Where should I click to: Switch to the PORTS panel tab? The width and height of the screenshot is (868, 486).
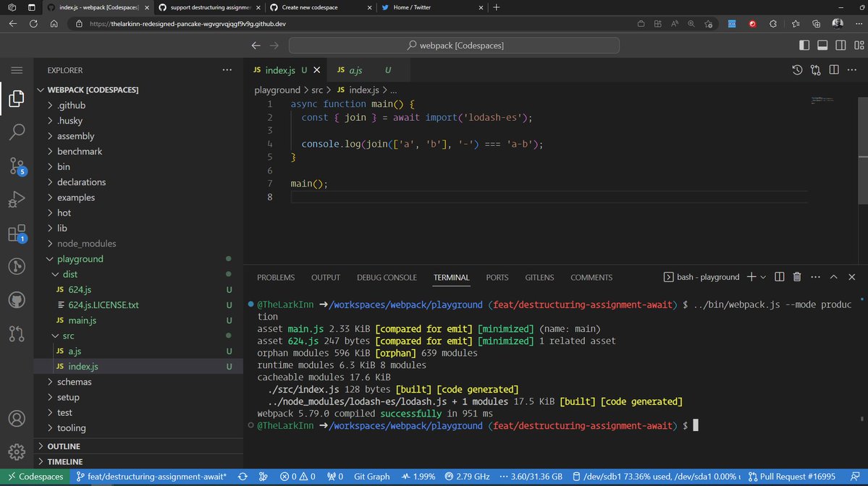[x=497, y=278]
